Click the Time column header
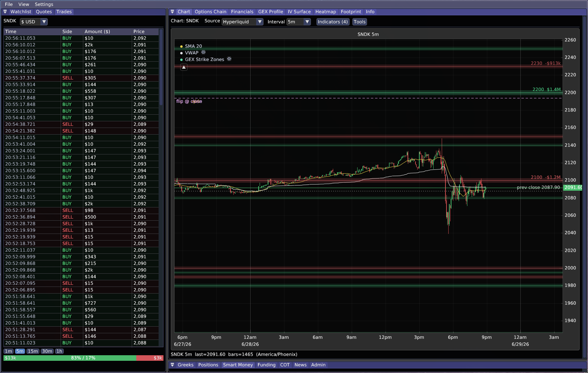This screenshot has height=373, width=588. point(32,31)
